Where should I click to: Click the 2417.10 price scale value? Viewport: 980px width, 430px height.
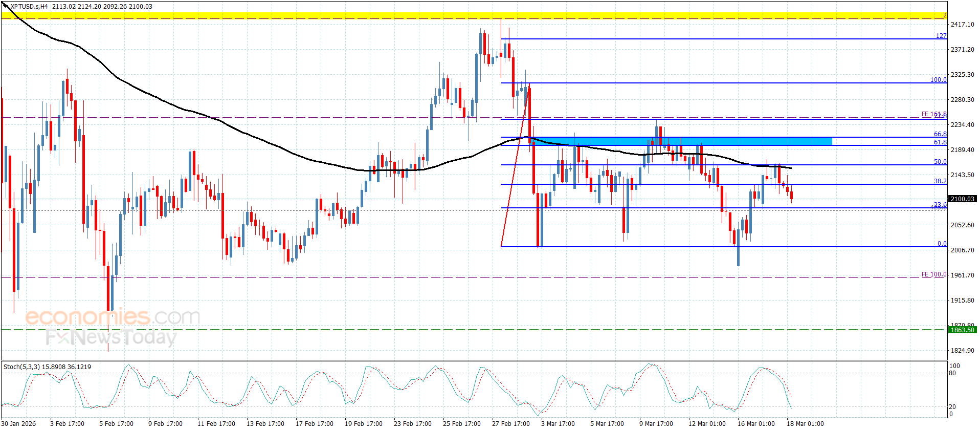tap(962, 24)
